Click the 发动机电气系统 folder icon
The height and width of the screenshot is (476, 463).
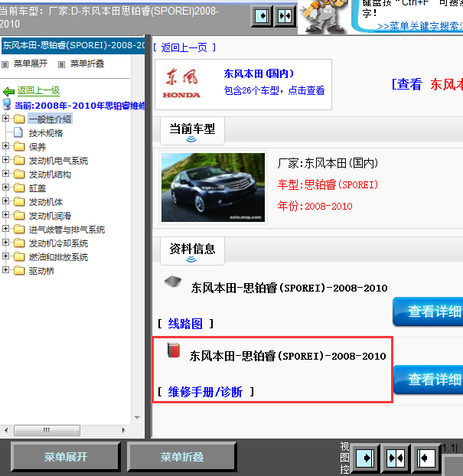pos(19,160)
